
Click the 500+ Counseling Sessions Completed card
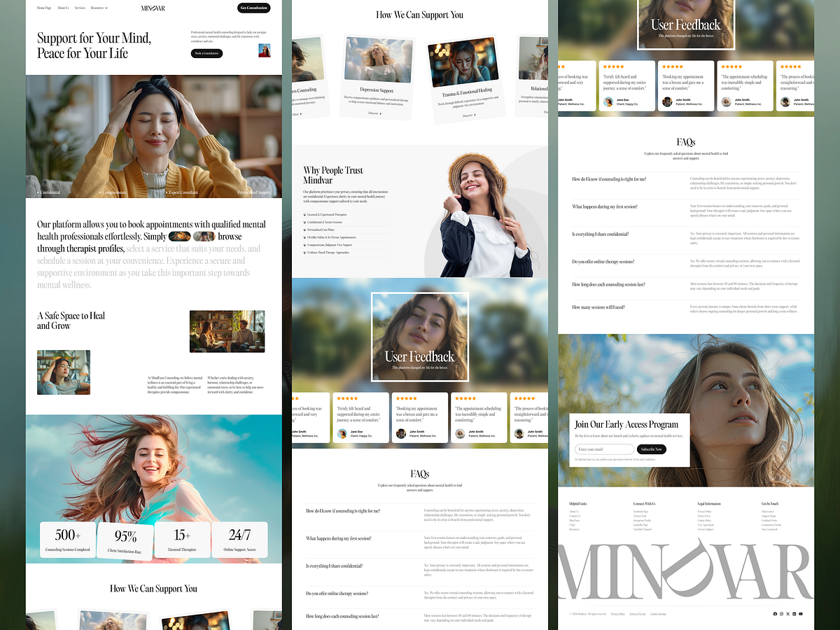pos(68,540)
